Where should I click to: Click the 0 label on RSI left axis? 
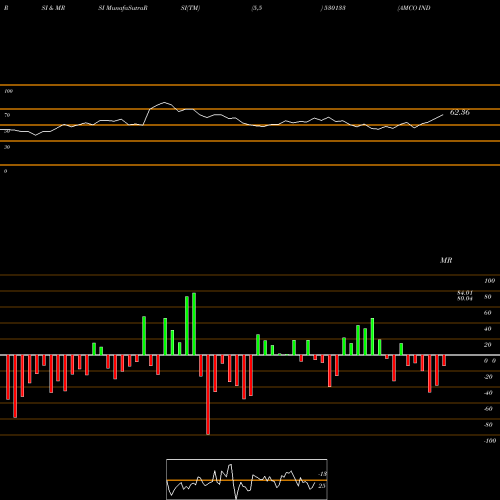click(5, 171)
